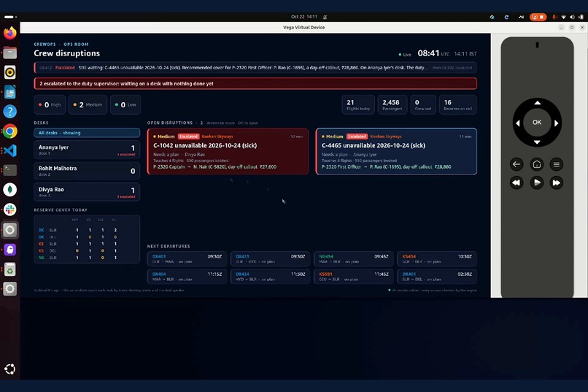Image resolution: width=588 pixels, height=392 pixels.
Task: Open LibreOffice Writer in the dock
Action: 9,92
